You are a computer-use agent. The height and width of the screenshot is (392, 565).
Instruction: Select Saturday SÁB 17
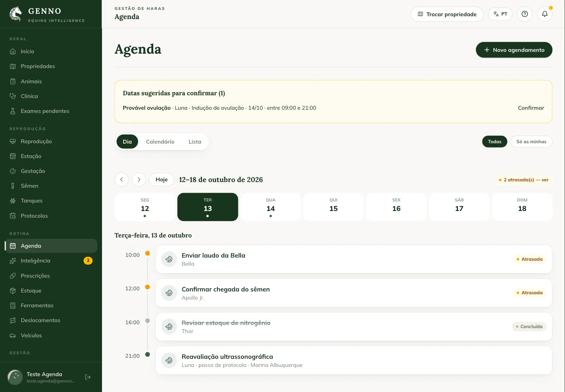pos(459,207)
